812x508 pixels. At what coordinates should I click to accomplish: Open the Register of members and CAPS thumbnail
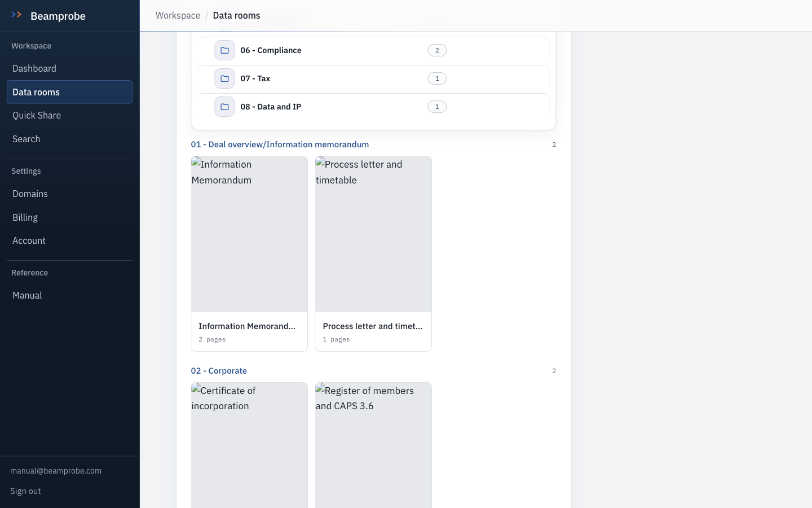pos(373,445)
